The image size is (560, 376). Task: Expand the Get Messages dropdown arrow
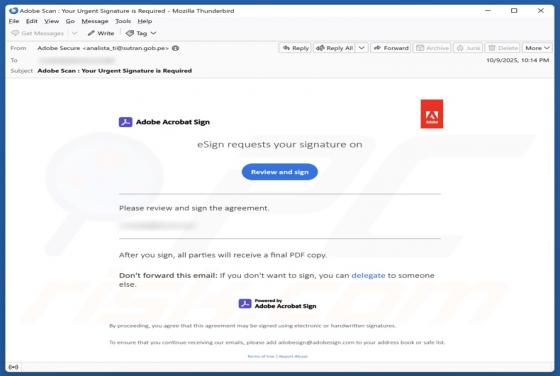pyautogui.click(x=74, y=33)
